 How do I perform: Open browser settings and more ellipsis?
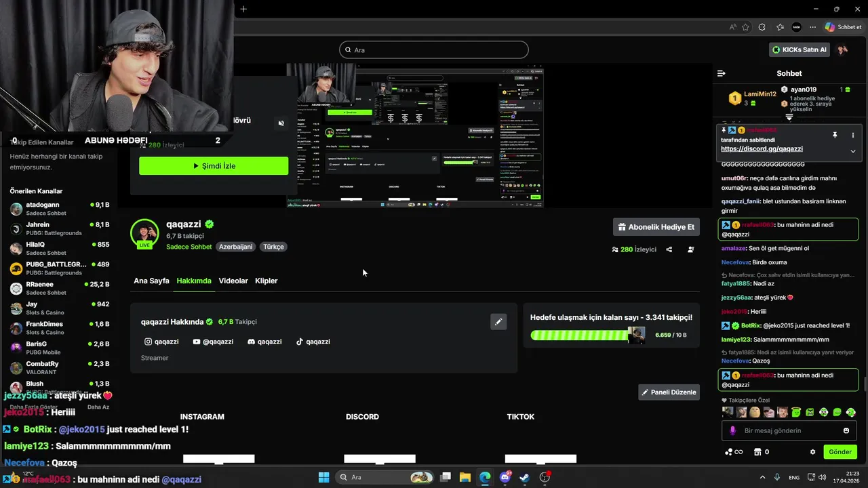(812, 27)
